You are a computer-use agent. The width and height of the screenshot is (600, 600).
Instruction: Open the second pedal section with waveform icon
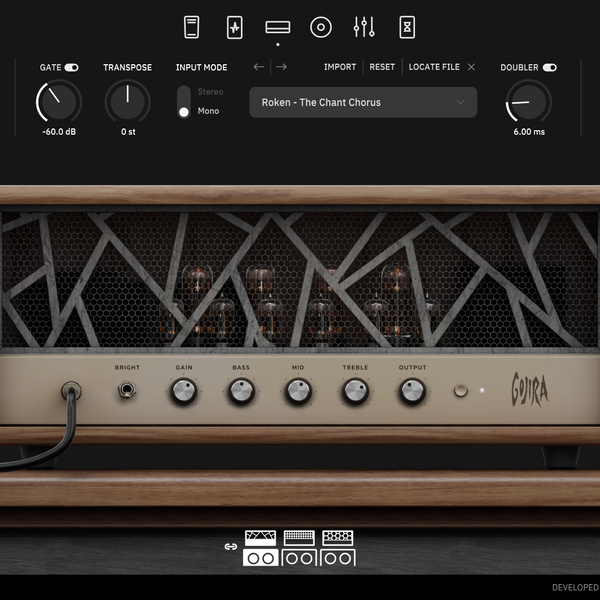pyautogui.click(x=235, y=27)
